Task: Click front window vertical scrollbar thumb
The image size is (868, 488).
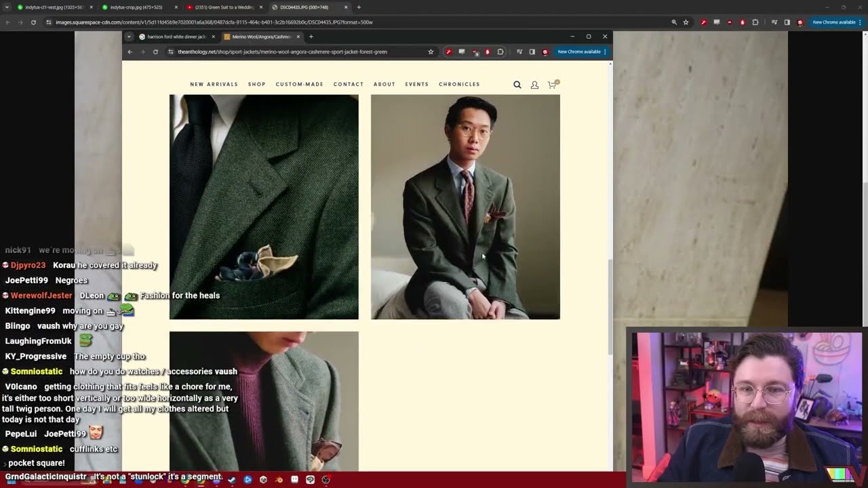Action: pos(610,306)
